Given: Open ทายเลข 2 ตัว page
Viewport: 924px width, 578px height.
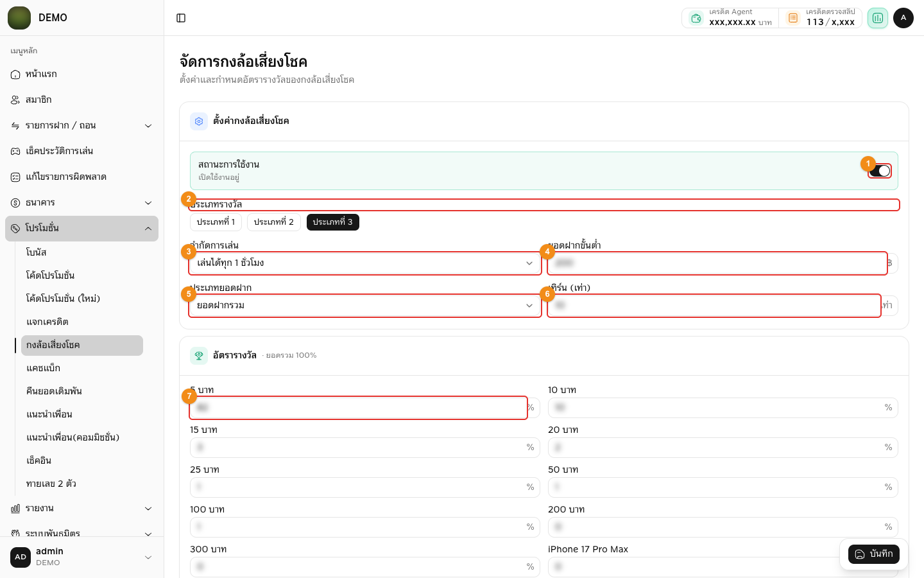Looking at the screenshot, I should click(x=82, y=484).
